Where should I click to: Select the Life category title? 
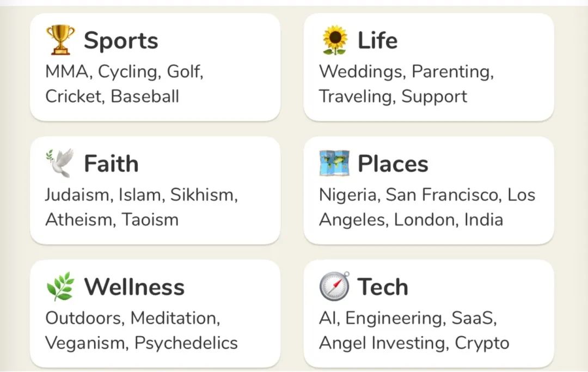[377, 41]
